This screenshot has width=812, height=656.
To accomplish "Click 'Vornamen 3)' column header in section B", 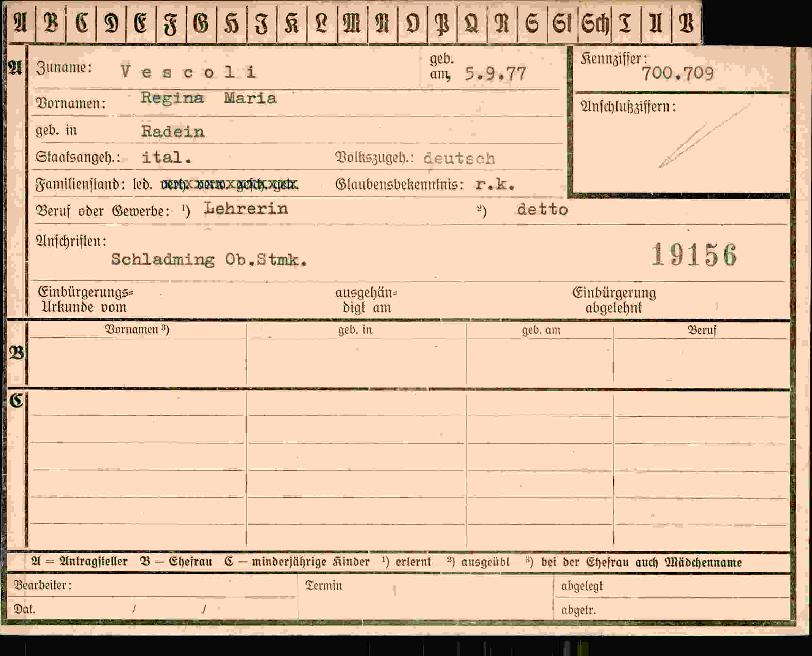I will (x=137, y=329).
